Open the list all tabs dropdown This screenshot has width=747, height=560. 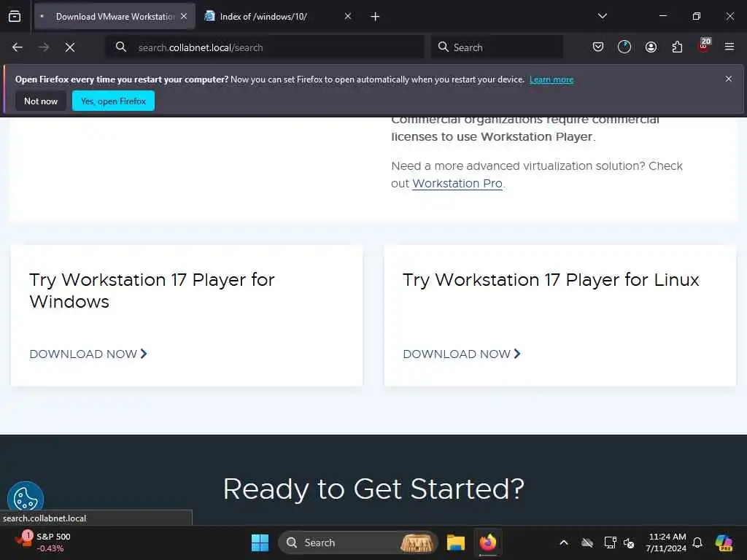pyautogui.click(x=602, y=16)
